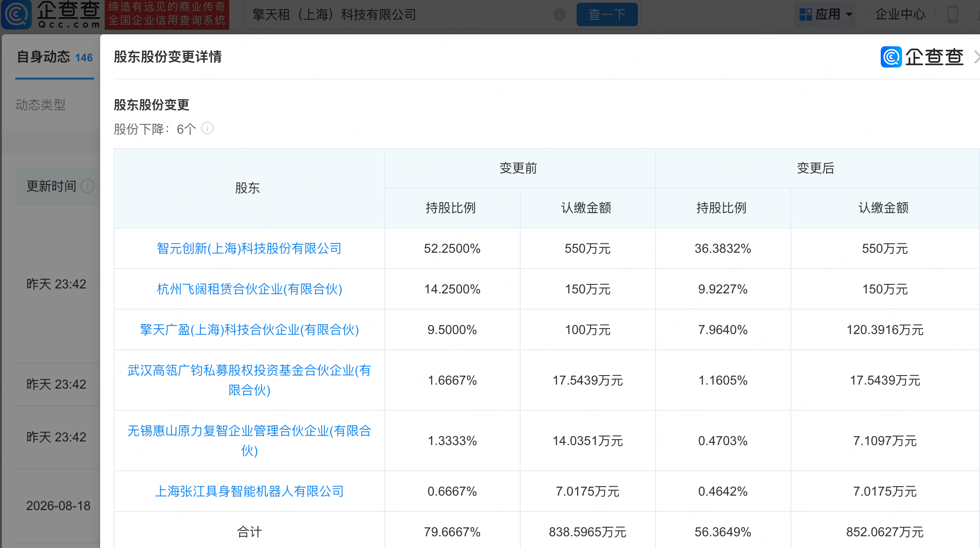Click the info icon next to 更新时间
Viewport: 980px width, 548px height.
[87, 186]
